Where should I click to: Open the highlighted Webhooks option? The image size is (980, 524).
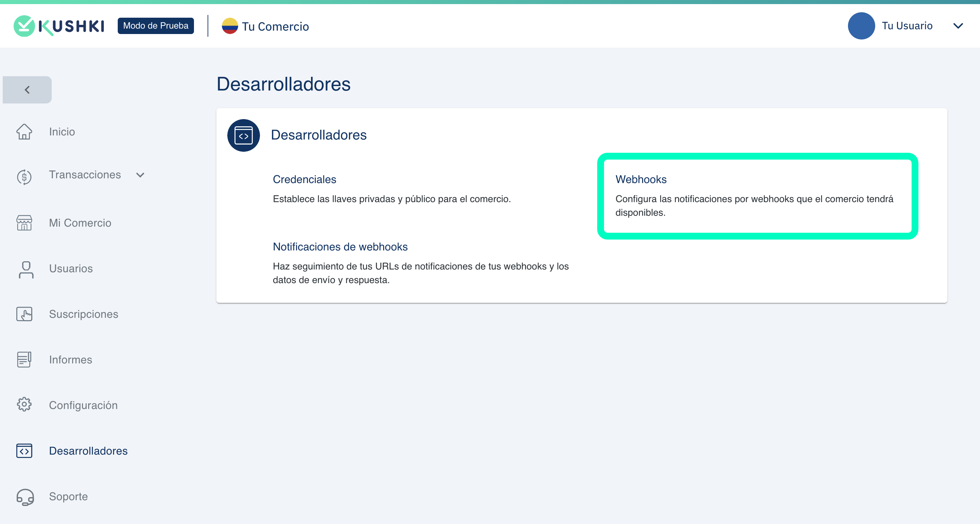coord(641,179)
